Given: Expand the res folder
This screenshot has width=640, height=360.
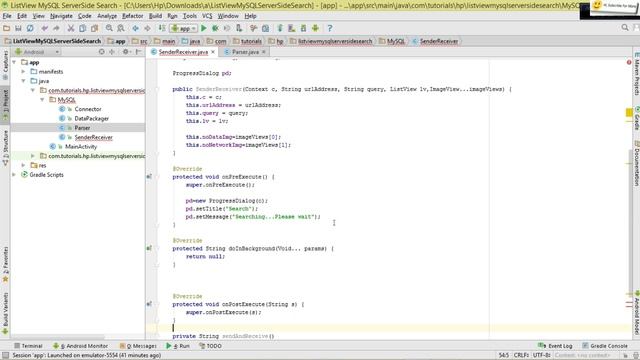Looking at the screenshot, I should [x=23, y=165].
